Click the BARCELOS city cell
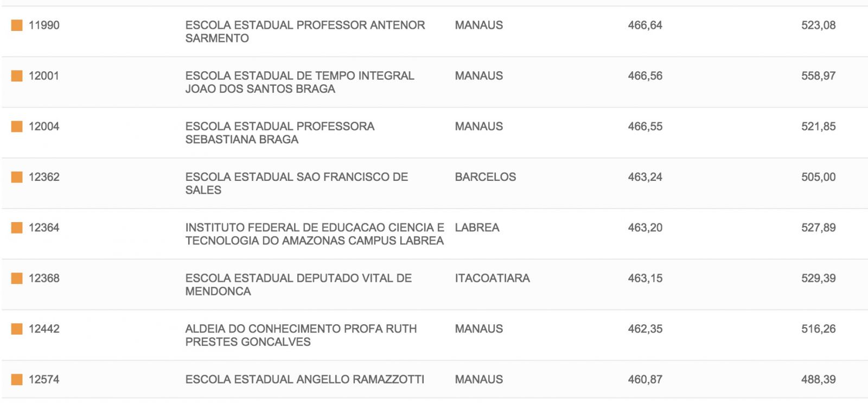The height and width of the screenshot is (403, 868). coord(485,177)
